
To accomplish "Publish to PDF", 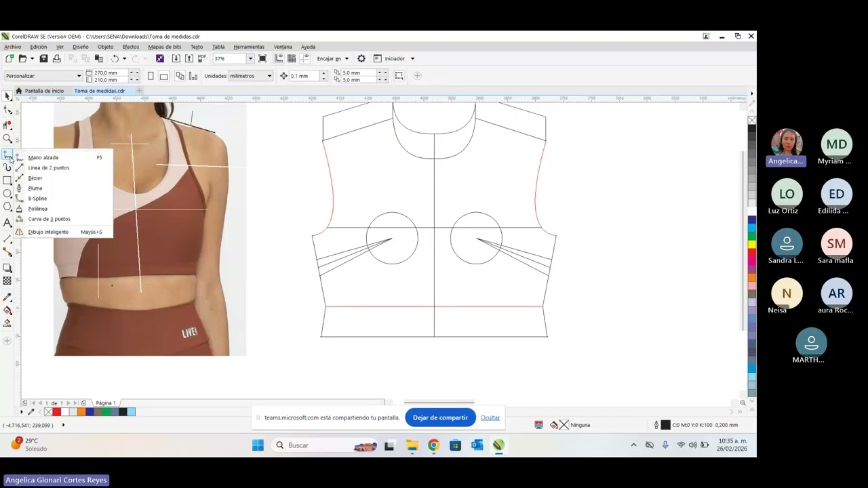I will click(x=201, y=59).
